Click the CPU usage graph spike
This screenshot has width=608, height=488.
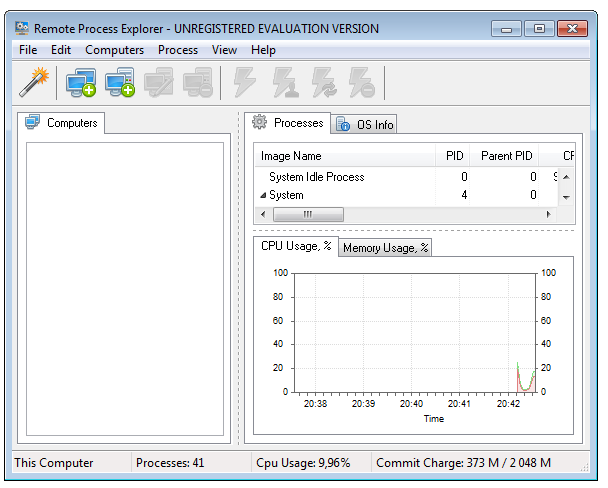(526, 377)
